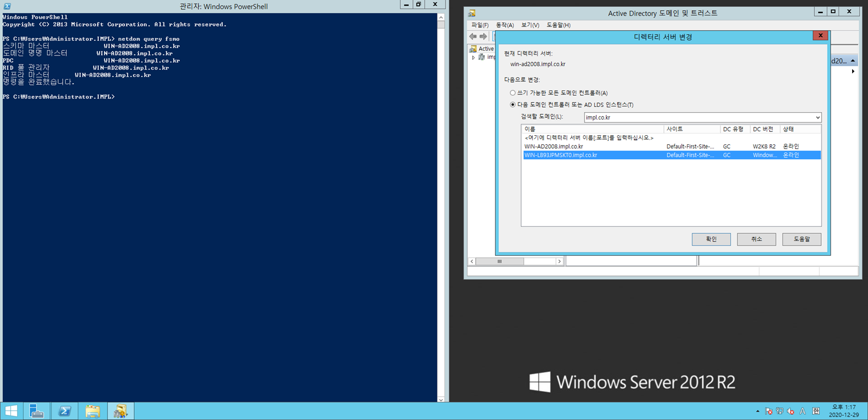Open the 파일(F) menu
Viewport: 868px width, 420px height.
click(x=480, y=25)
